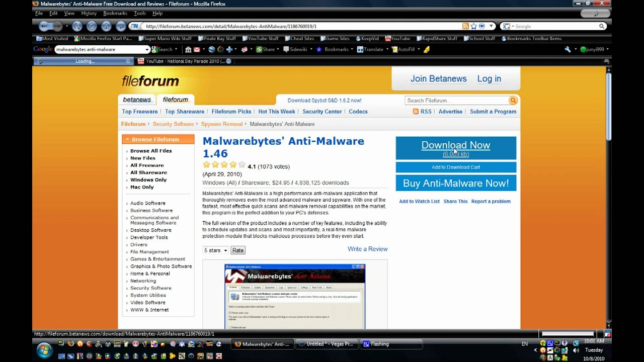Open the 5 stars rating dropdown
The width and height of the screenshot is (644, 362).
click(215, 250)
